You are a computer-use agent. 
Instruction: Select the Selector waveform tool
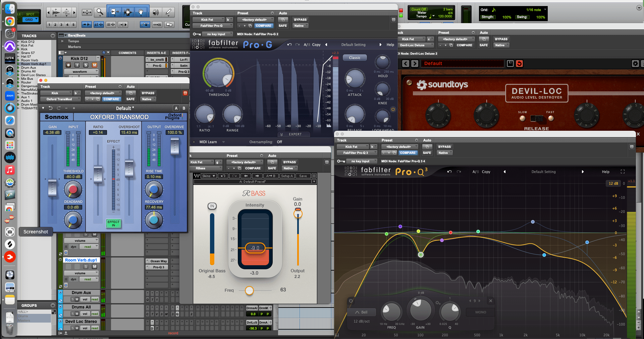point(127,12)
